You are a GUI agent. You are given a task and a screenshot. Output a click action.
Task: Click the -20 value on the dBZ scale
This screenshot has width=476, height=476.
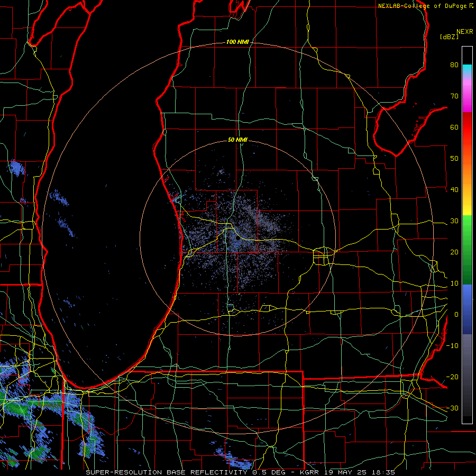click(452, 377)
